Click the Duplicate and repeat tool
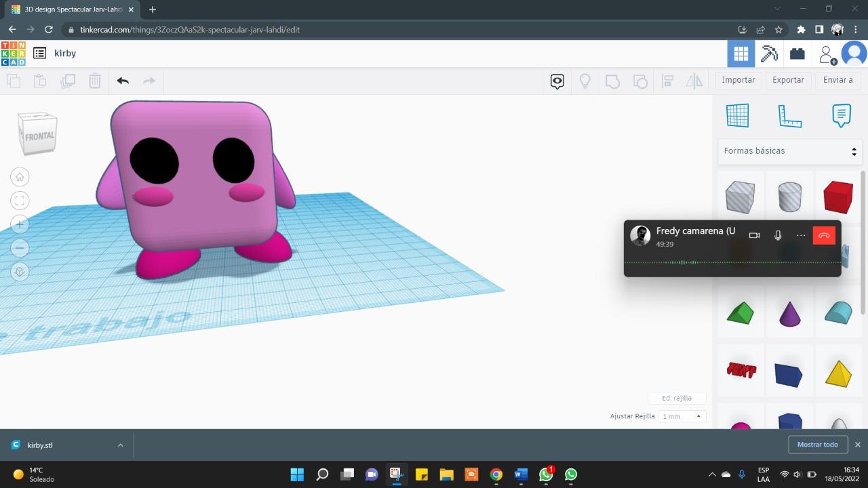868x488 pixels. [68, 81]
